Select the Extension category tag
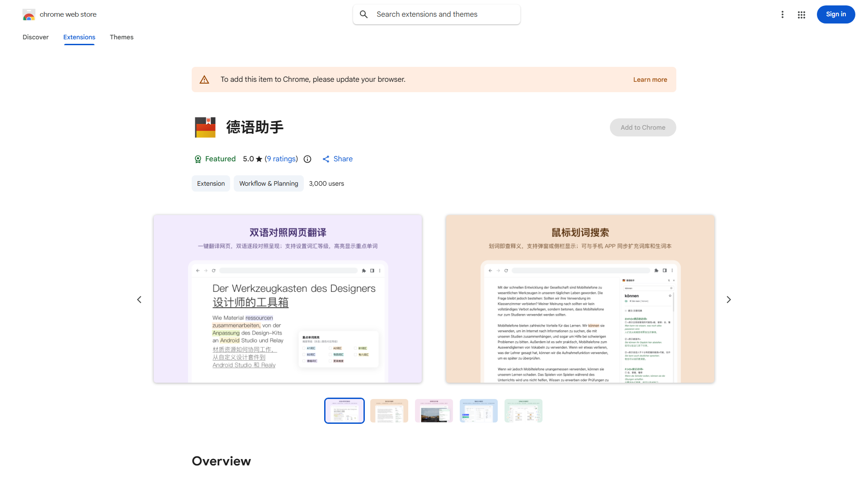 point(211,183)
